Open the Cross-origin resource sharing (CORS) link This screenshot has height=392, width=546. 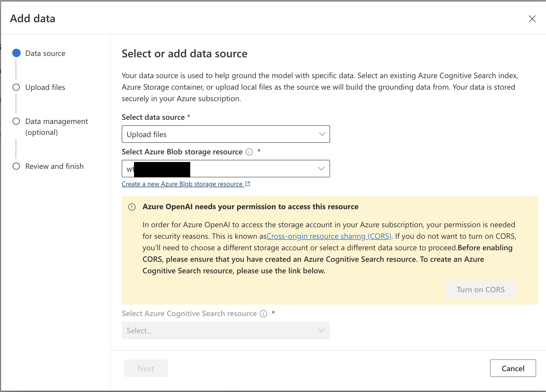click(329, 236)
